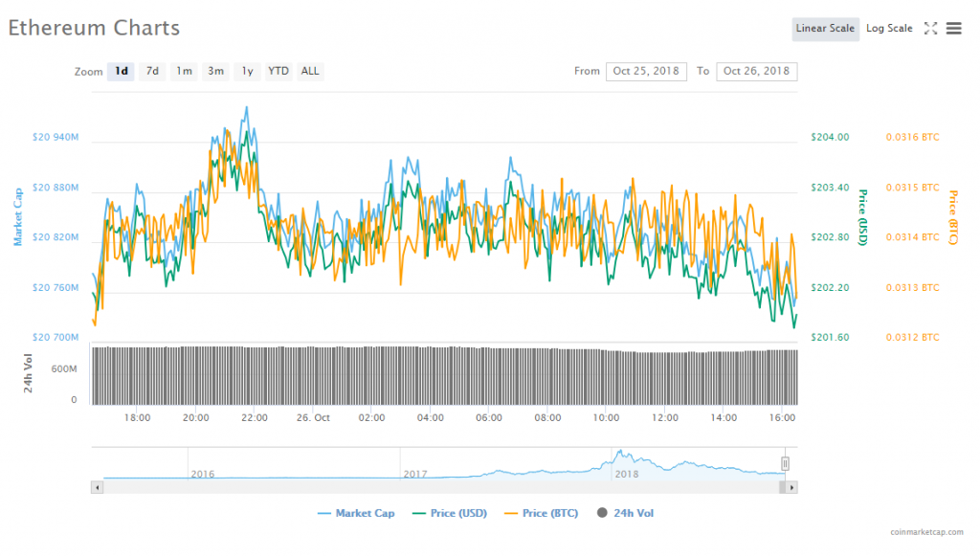Click the To date field
Viewport: 980px width, 557px height.
(756, 71)
